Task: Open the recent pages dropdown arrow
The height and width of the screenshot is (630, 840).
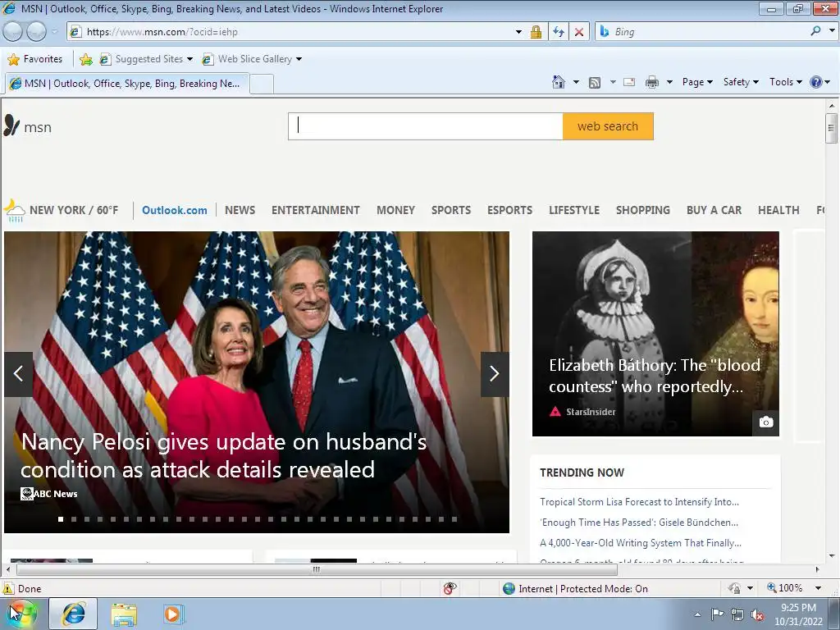Action: point(54,32)
